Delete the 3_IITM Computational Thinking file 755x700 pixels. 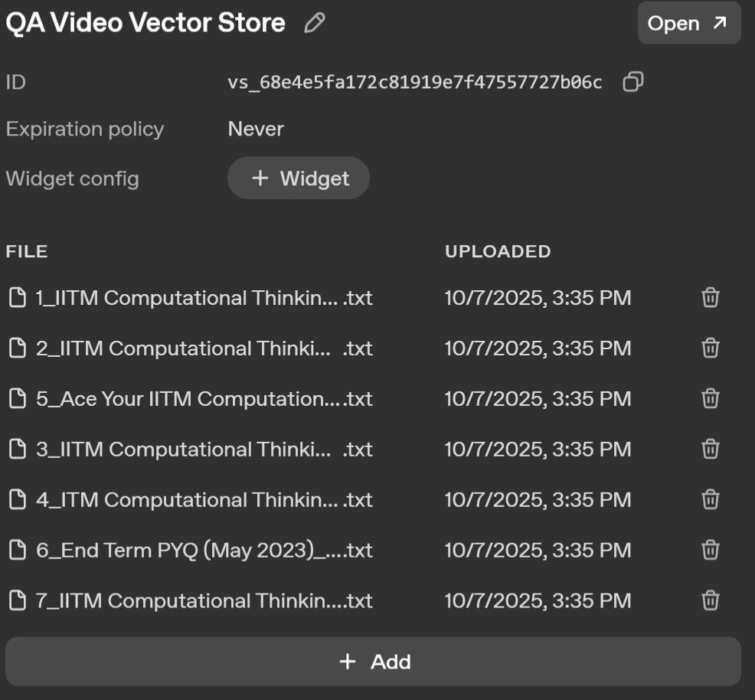(x=711, y=450)
